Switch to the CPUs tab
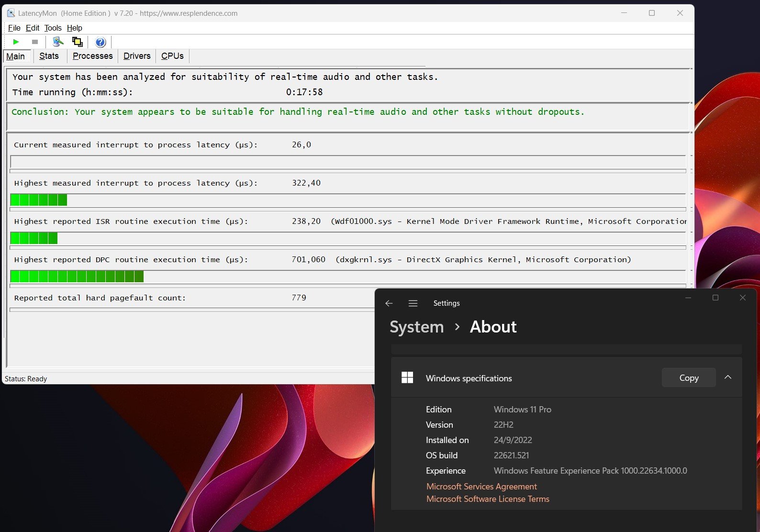 172,56
